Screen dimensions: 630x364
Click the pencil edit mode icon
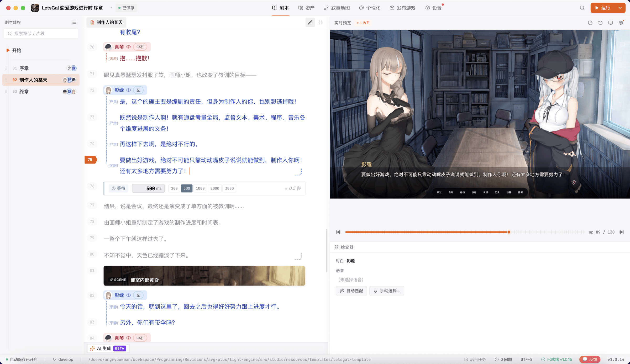pyautogui.click(x=310, y=23)
